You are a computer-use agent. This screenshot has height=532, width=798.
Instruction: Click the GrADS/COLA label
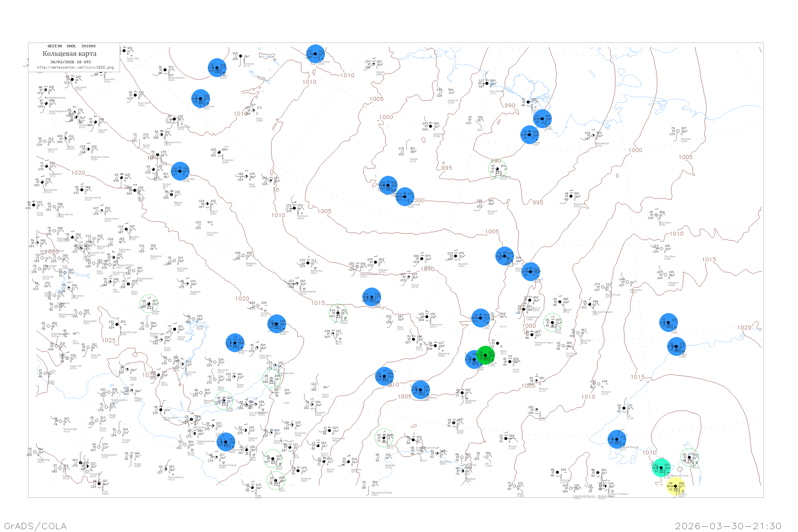[35, 526]
